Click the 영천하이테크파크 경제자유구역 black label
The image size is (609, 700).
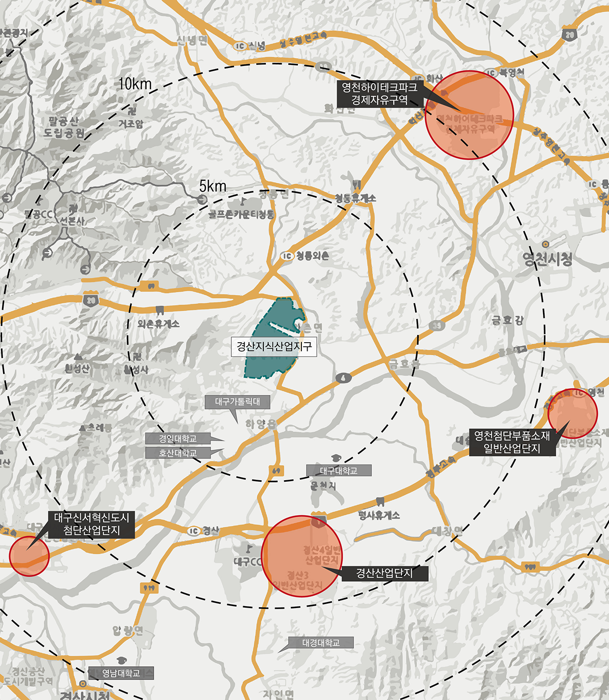(380, 94)
